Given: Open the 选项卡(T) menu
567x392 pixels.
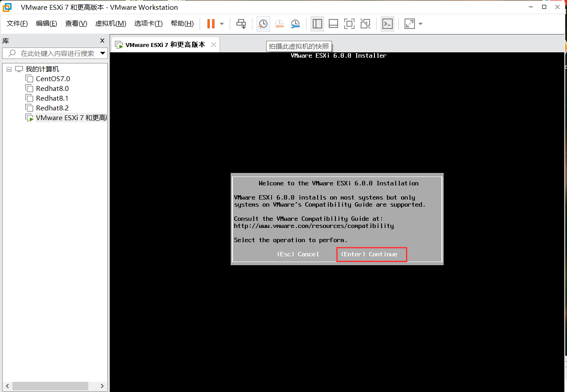Looking at the screenshot, I should click(x=148, y=24).
